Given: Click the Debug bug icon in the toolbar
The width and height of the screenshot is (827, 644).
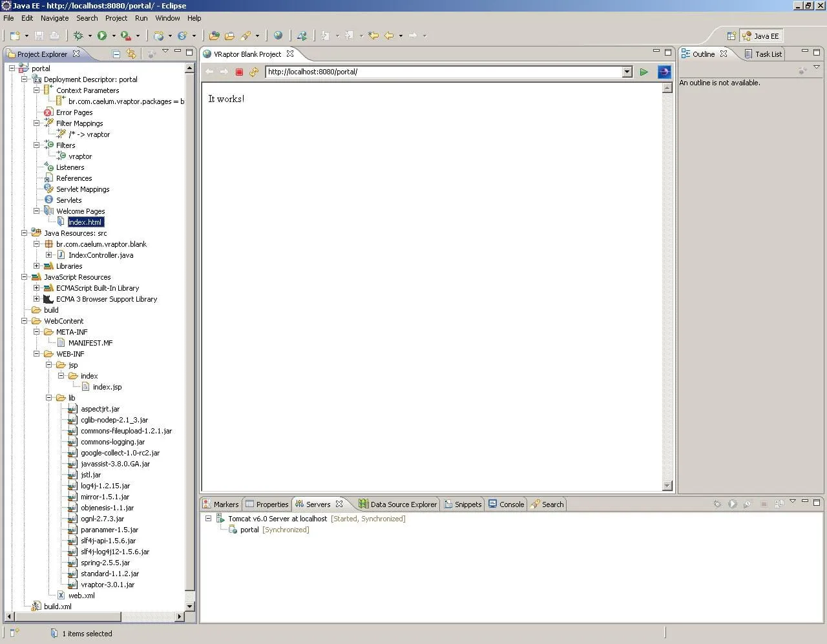Looking at the screenshot, I should point(78,36).
